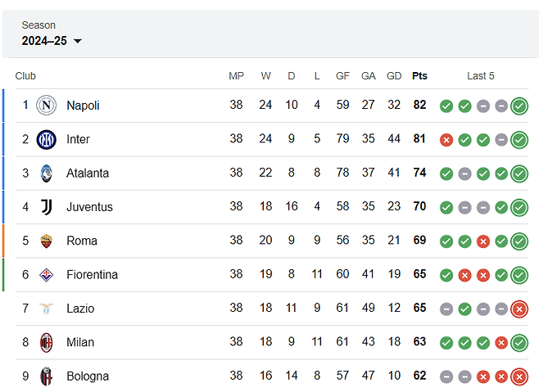The image size is (539, 392).
Task: Click the Last 5 column header
Action: coord(481,76)
